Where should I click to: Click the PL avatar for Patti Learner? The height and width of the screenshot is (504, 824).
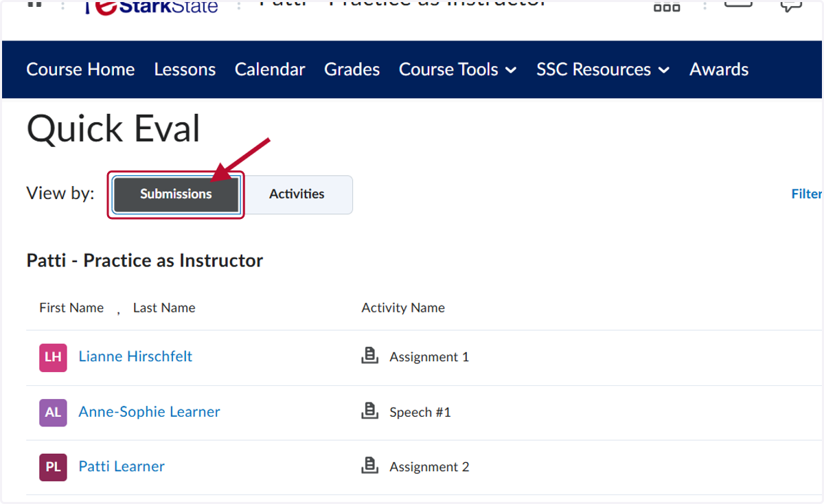[x=53, y=467]
